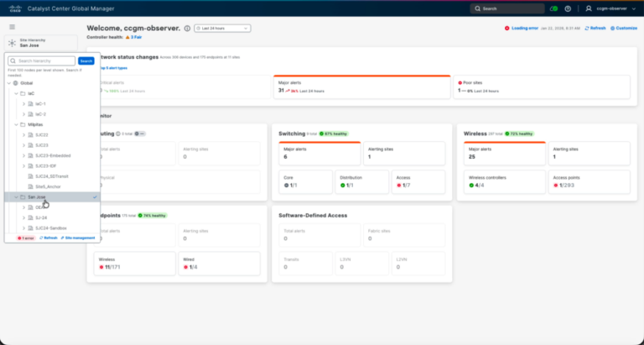Image resolution: width=644 pixels, height=345 pixels.
Task: Click the IaC folder icon
Action: 23,93
